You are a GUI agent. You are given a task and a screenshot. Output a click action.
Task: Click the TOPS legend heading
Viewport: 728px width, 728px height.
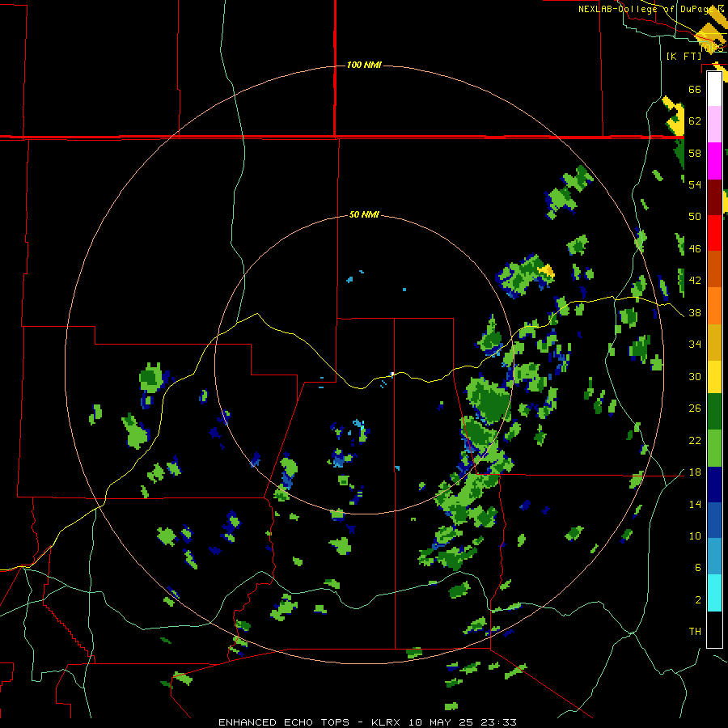(x=711, y=48)
